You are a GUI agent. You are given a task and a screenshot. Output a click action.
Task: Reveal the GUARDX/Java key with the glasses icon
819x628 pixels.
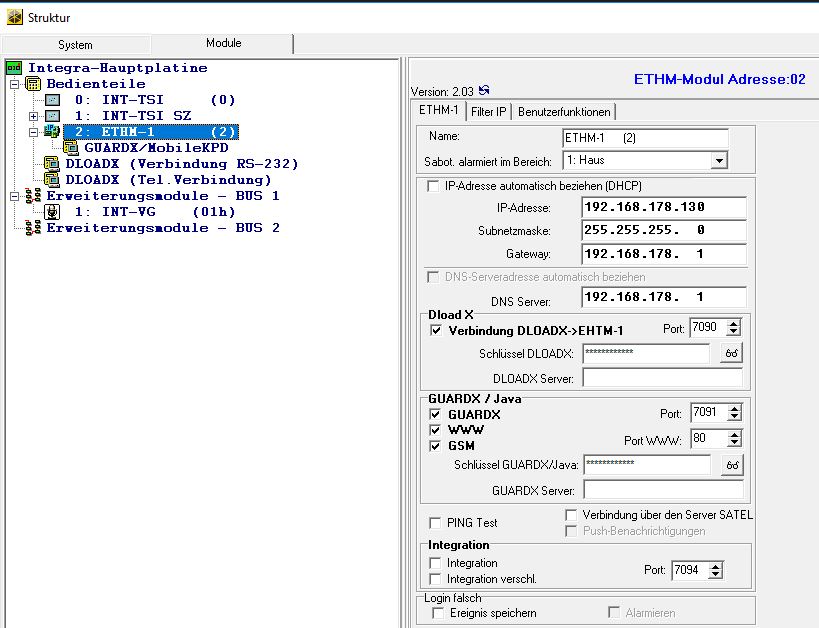pos(732,465)
